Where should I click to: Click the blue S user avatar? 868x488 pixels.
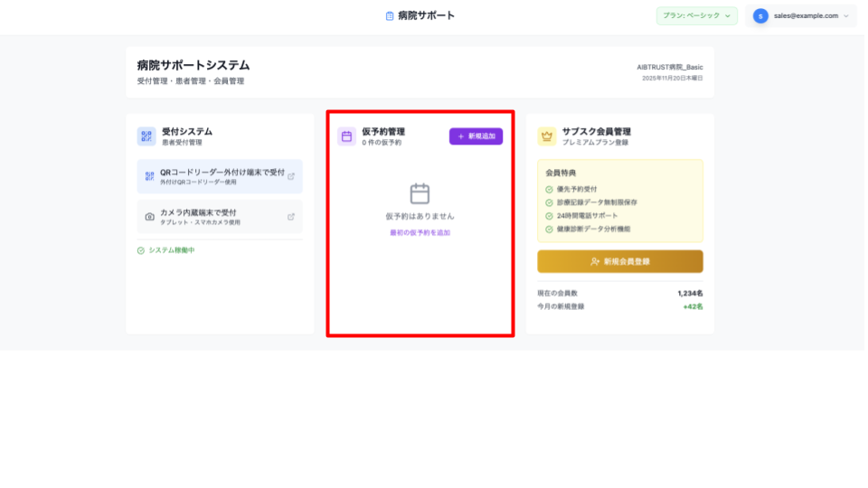pyautogui.click(x=760, y=15)
